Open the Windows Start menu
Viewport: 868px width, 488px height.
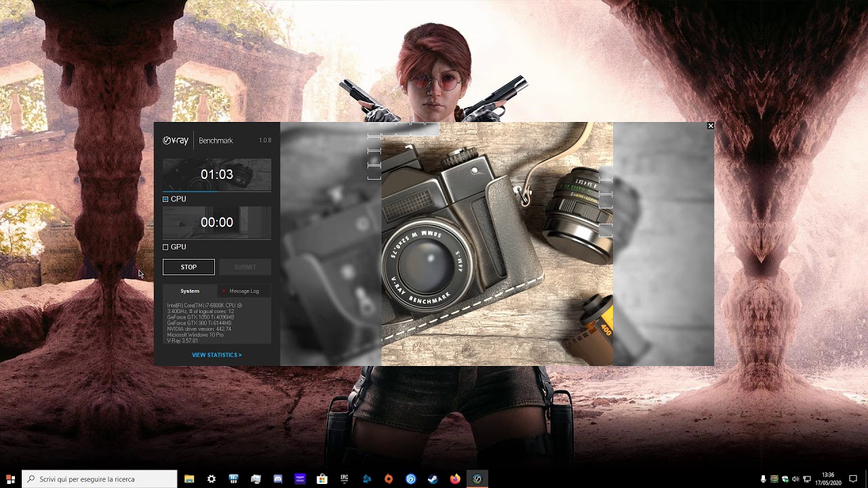click(x=10, y=479)
